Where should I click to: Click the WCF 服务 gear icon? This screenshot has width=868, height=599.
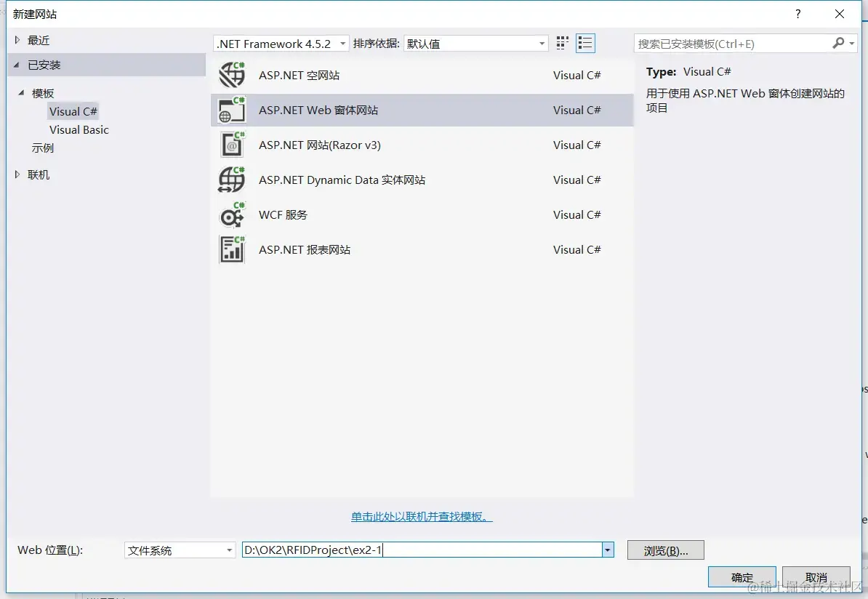click(232, 214)
